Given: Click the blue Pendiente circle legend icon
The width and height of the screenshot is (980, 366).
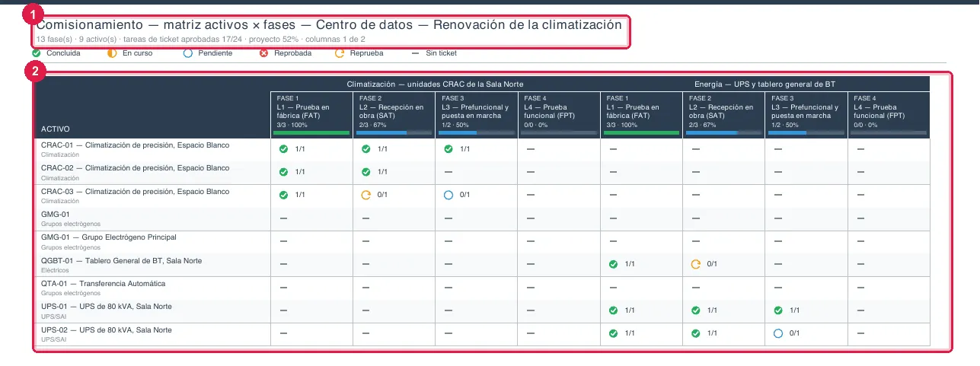Looking at the screenshot, I should [187, 53].
